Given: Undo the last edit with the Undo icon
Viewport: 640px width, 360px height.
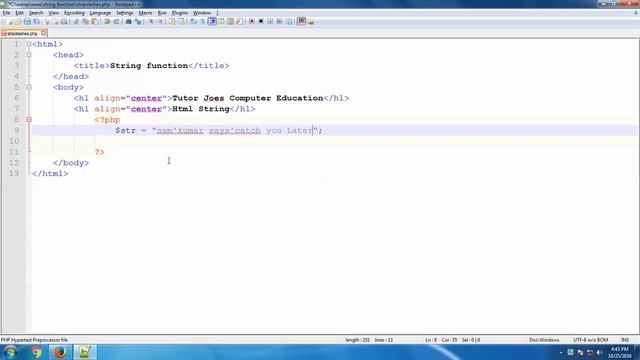Looking at the screenshot, I should 107,21.
